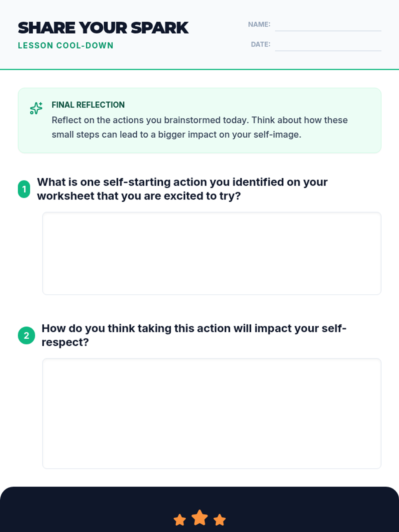Click the answer box for question 1

click(212, 253)
